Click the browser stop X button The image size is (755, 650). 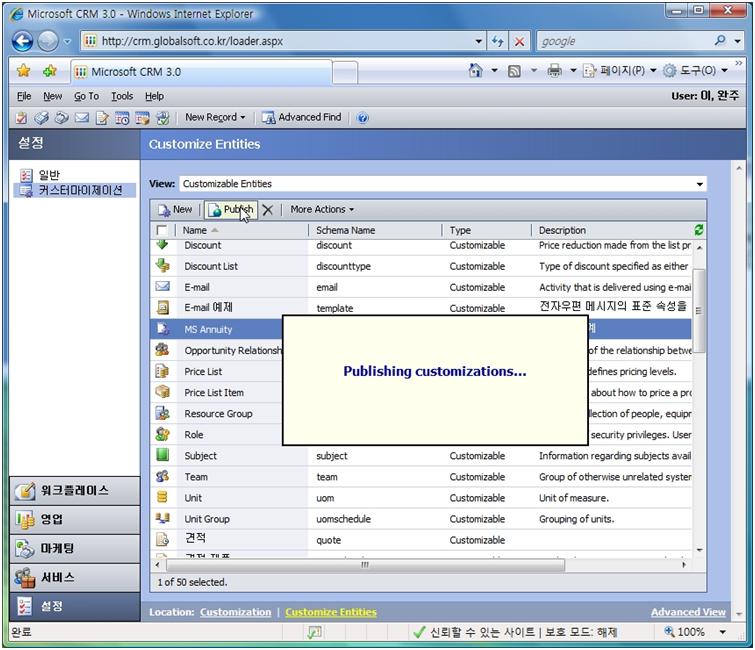520,42
